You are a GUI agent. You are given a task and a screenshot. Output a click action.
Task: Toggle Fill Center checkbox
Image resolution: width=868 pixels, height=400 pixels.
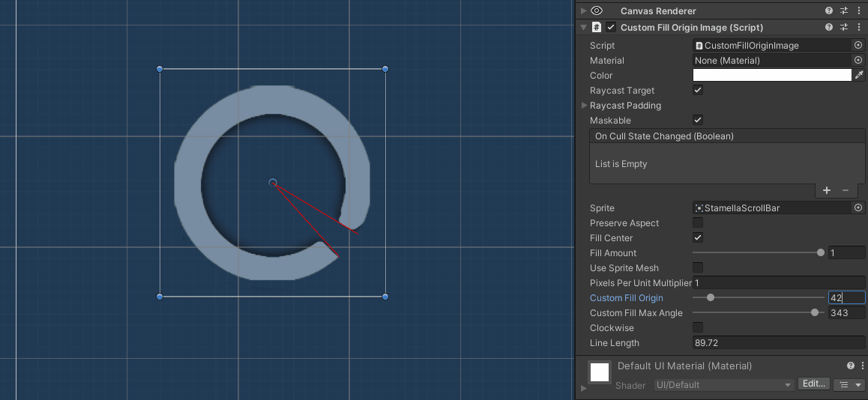698,238
